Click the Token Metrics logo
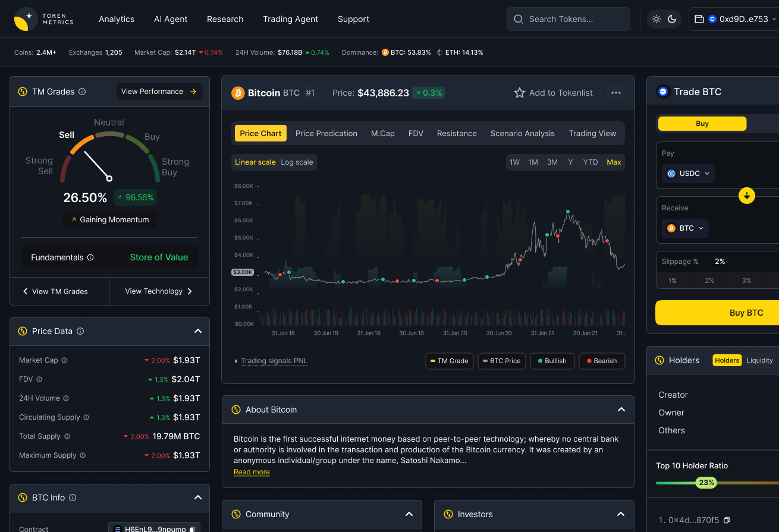779x532 pixels. point(43,19)
